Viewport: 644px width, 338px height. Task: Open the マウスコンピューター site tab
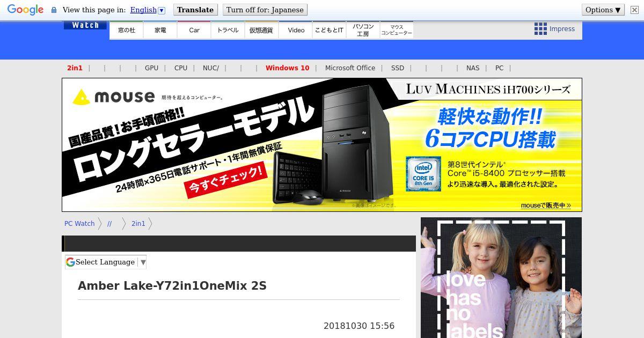click(397, 30)
